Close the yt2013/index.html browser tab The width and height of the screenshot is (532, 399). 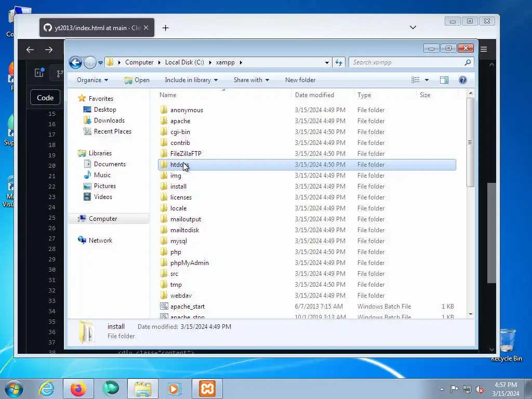tap(146, 28)
